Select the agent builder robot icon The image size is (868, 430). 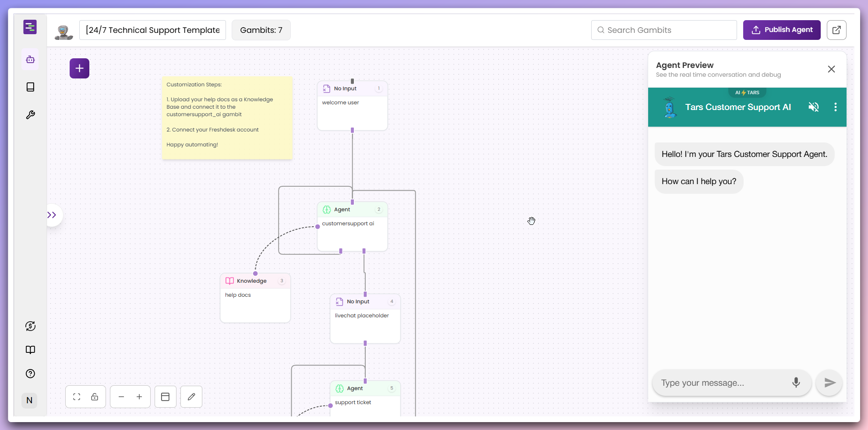click(30, 59)
